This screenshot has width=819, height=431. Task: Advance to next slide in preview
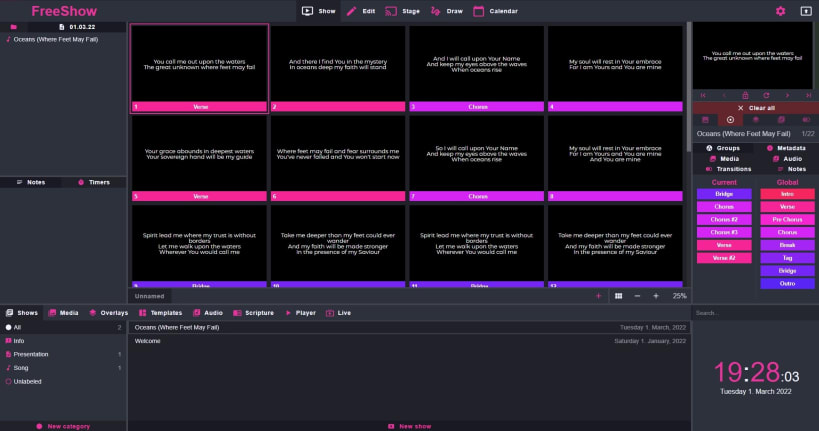pyautogui.click(x=787, y=95)
